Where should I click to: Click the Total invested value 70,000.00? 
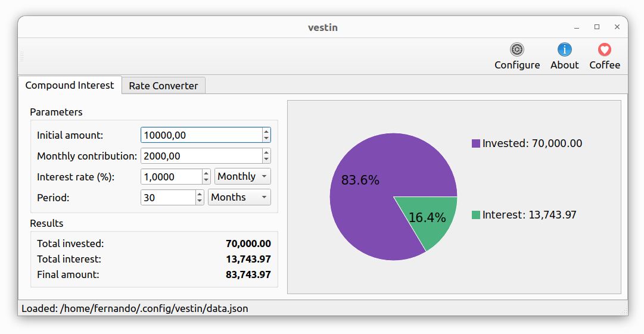[x=248, y=244]
